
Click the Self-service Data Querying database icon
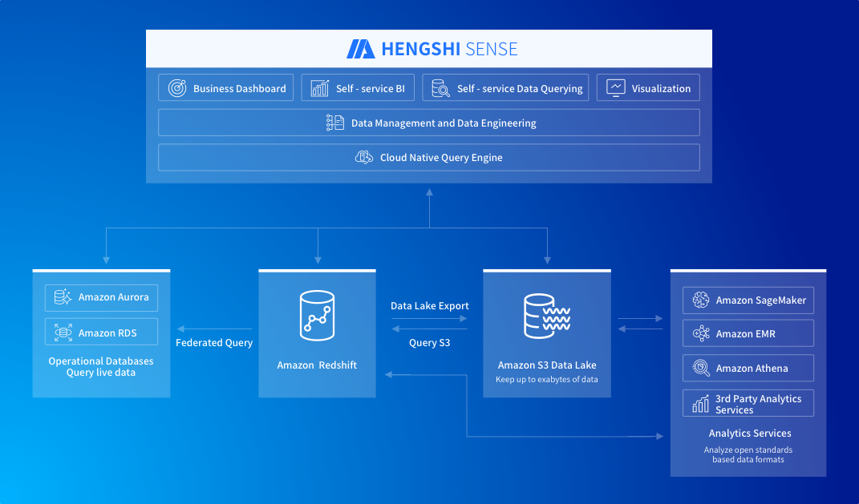tap(440, 88)
